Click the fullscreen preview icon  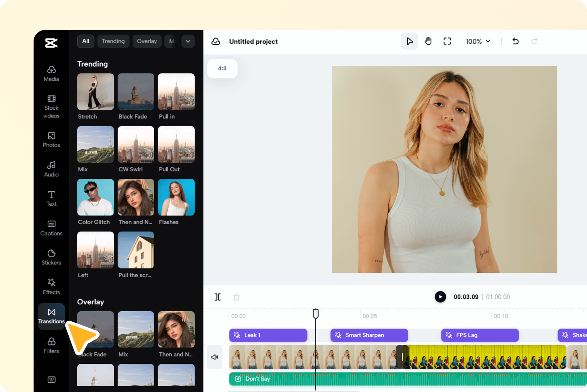447,41
